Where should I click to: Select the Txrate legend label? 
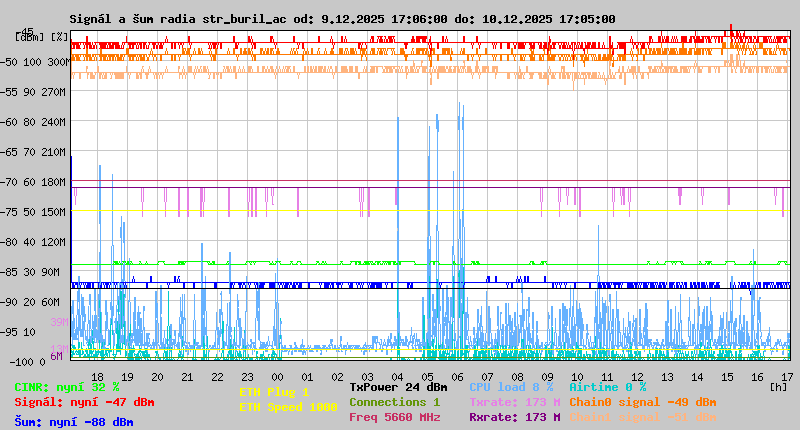click(514, 402)
